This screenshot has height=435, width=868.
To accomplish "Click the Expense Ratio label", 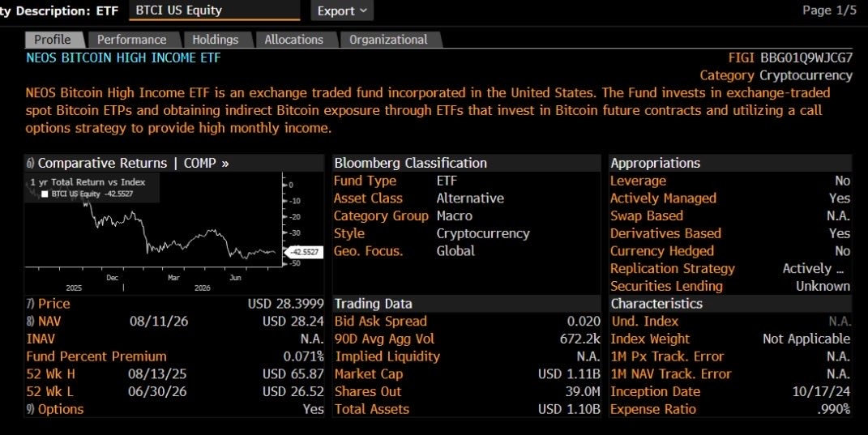I will 653,410.
